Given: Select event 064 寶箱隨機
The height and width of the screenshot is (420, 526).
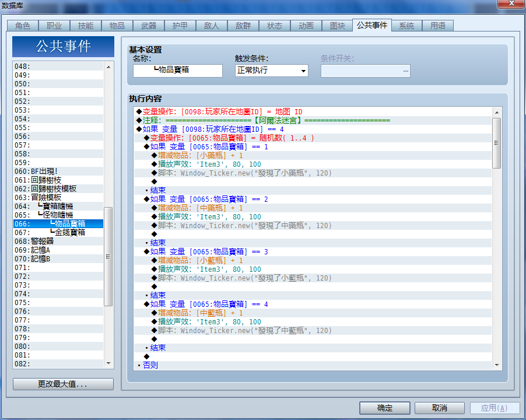Looking at the screenshot, I should [x=58, y=206].
